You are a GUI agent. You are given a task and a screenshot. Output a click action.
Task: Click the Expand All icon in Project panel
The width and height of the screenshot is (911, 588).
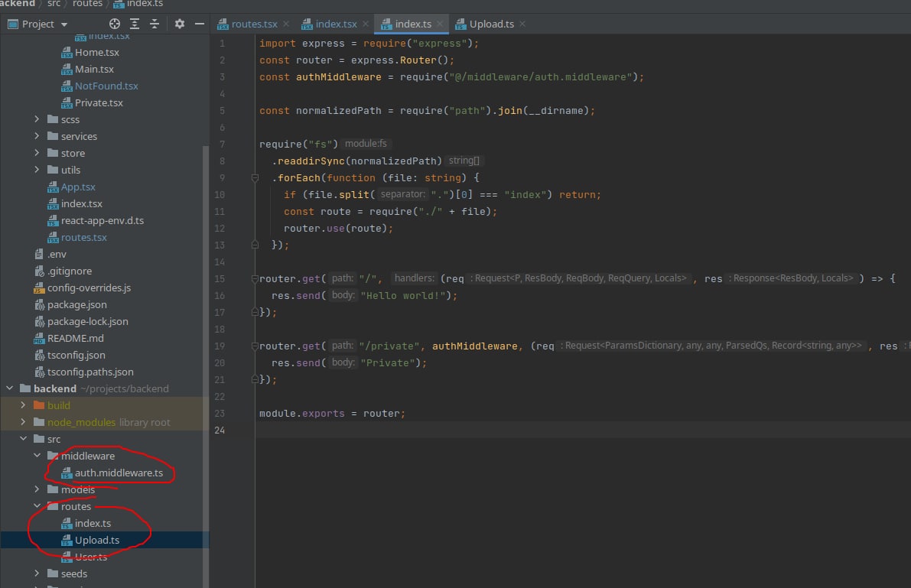(x=136, y=24)
